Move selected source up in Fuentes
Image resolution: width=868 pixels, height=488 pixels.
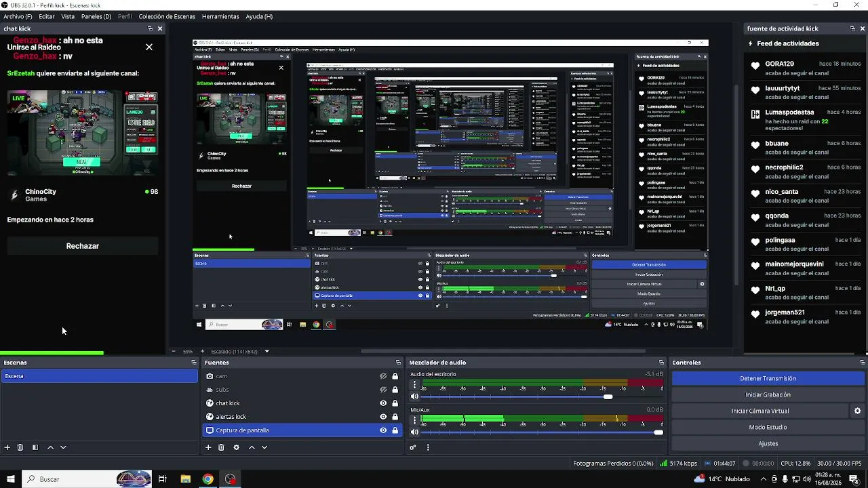click(x=252, y=447)
